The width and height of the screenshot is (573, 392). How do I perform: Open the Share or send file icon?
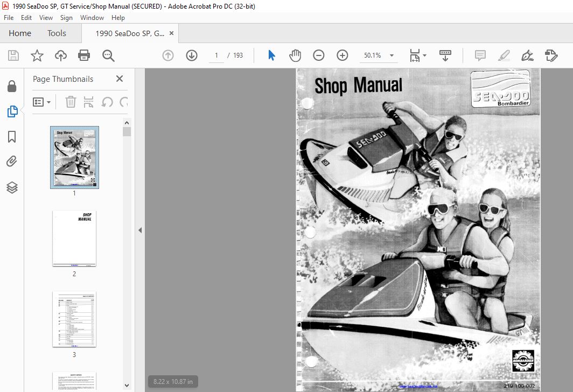551,55
